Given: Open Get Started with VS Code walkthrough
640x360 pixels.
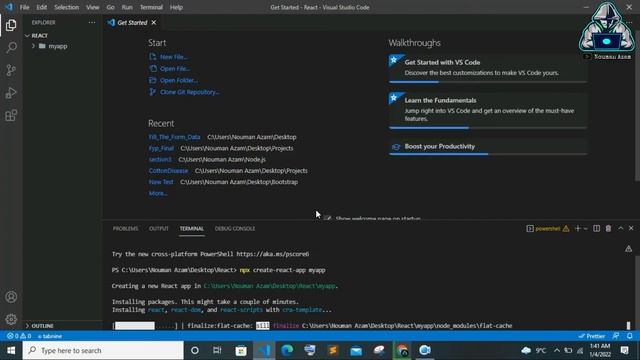Looking at the screenshot, I should 488,68.
